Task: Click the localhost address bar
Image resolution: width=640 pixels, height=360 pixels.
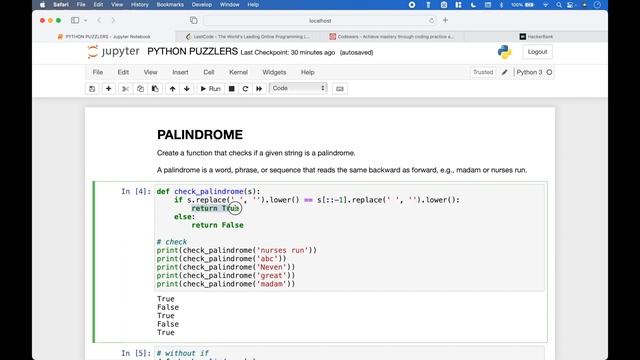Action: (x=320, y=20)
